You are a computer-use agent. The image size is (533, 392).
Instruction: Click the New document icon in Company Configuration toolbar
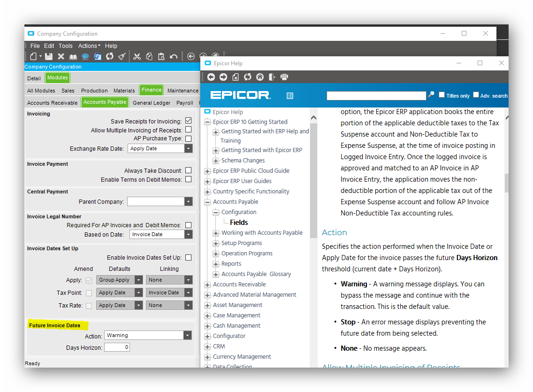[x=33, y=56]
